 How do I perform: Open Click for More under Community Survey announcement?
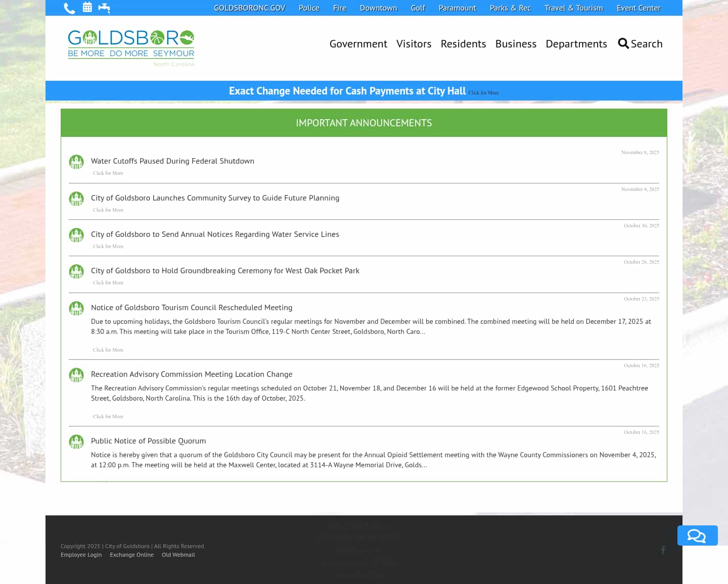pos(108,210)
